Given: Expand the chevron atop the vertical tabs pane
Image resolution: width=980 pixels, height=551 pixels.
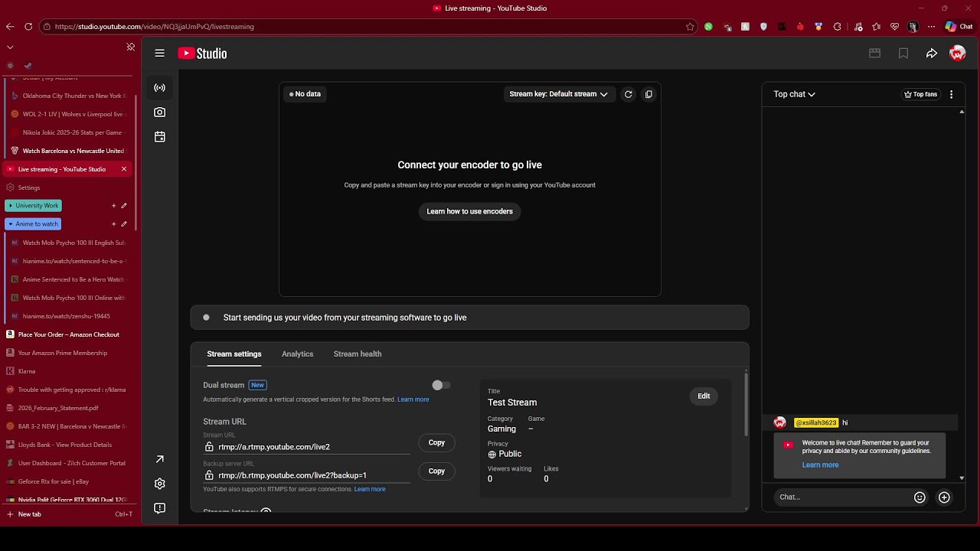Looking at the screenshot, I should [x=10, y=47].
